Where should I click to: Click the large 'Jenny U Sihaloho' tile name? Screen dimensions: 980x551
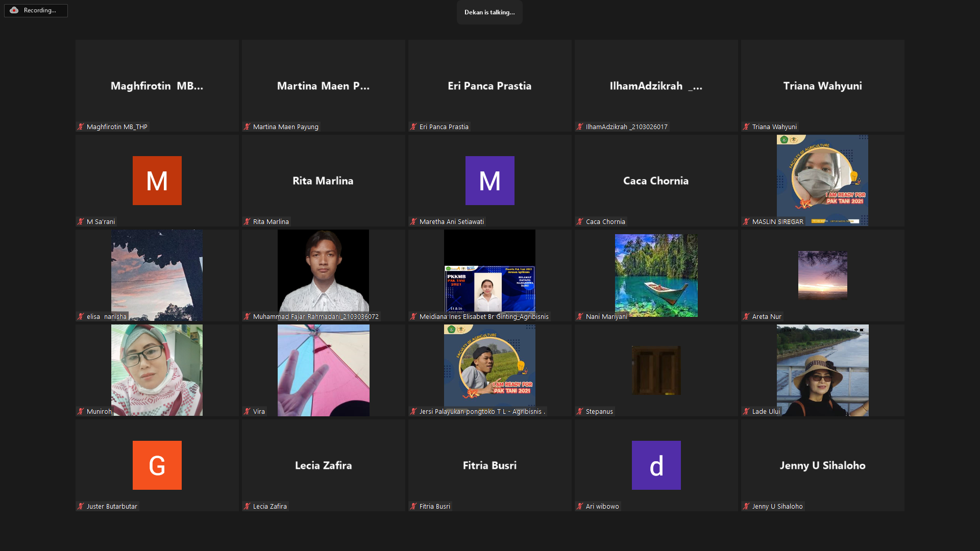[x=823, y=465]
